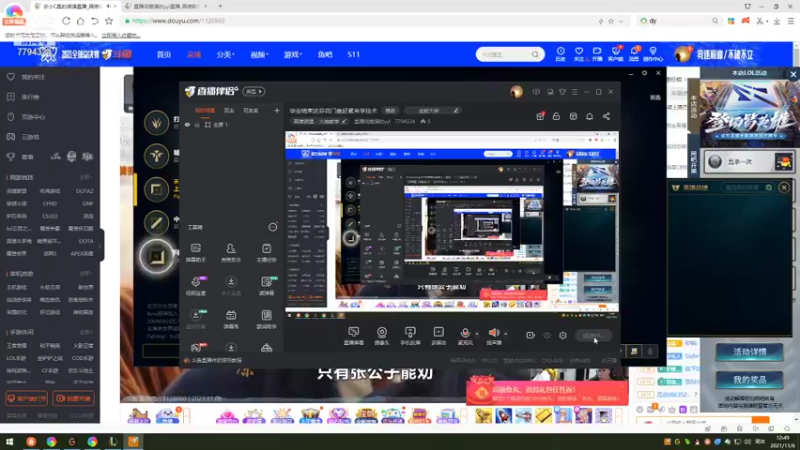
Task: Click the 修改 button next to stream title
Action: (390, 110)
